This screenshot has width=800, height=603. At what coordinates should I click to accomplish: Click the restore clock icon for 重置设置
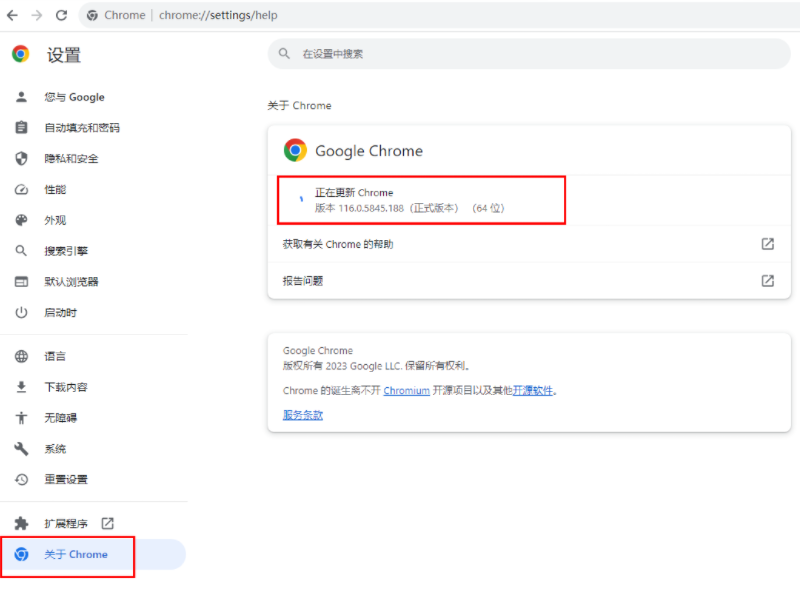21,480
